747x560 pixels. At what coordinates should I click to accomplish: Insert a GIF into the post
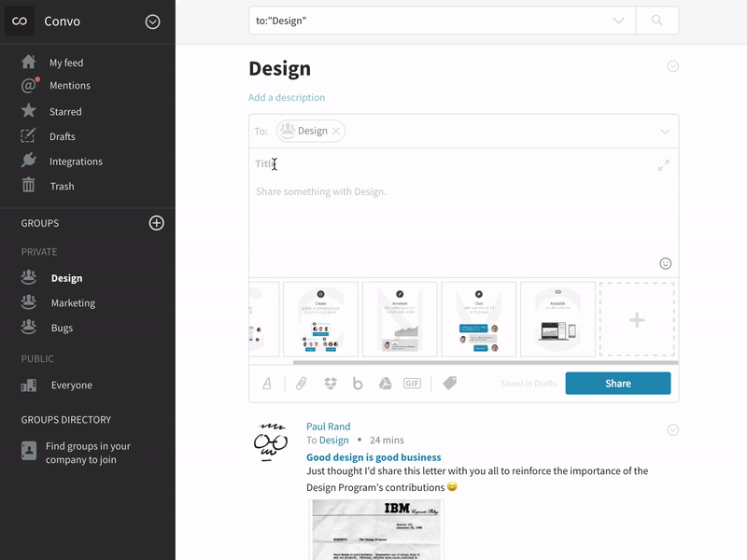coord(411,383)
